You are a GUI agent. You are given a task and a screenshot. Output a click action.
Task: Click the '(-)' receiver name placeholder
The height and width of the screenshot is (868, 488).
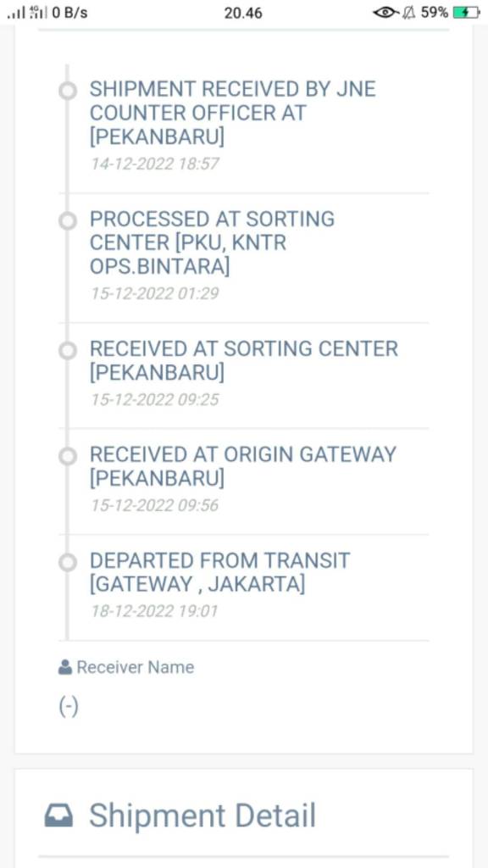pos(69,704)
